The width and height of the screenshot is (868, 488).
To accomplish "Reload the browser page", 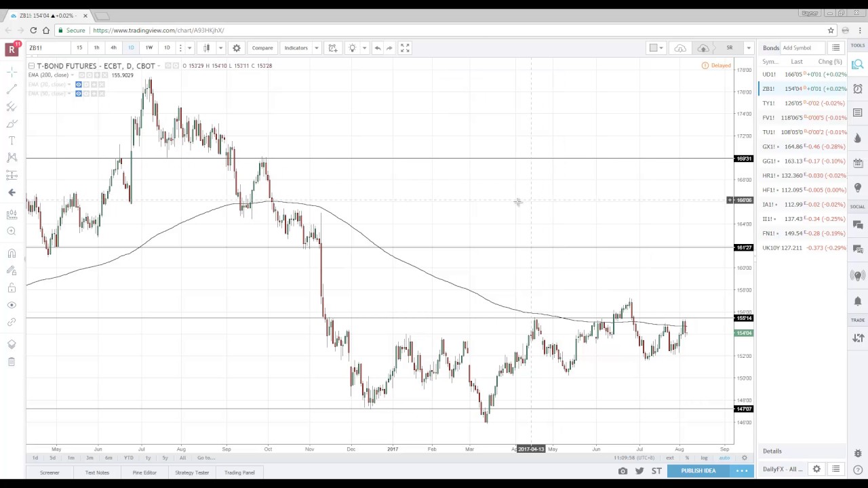I will pyautogui.click(x=33, y=30).
